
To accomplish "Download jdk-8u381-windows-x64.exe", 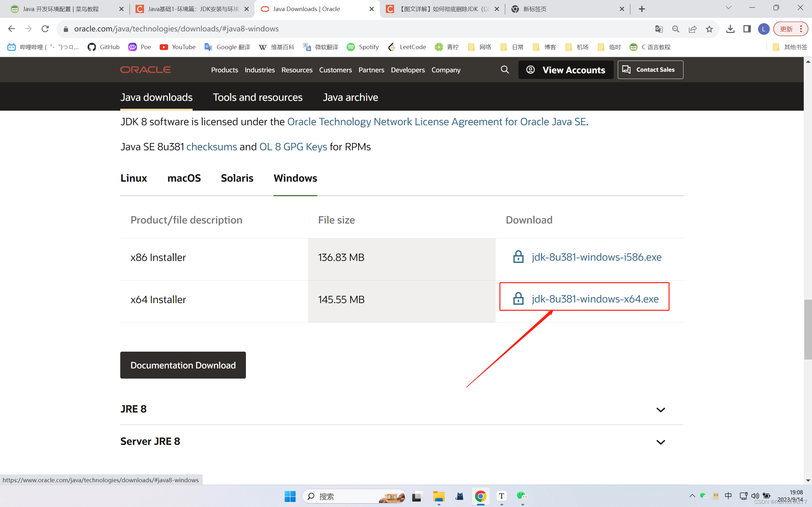I will click(x=595, y=298).
